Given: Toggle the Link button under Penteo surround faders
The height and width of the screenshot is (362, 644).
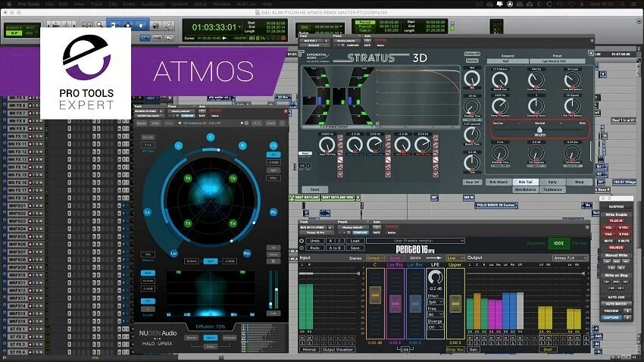Looking at the screenshot, I should [405, 349].
